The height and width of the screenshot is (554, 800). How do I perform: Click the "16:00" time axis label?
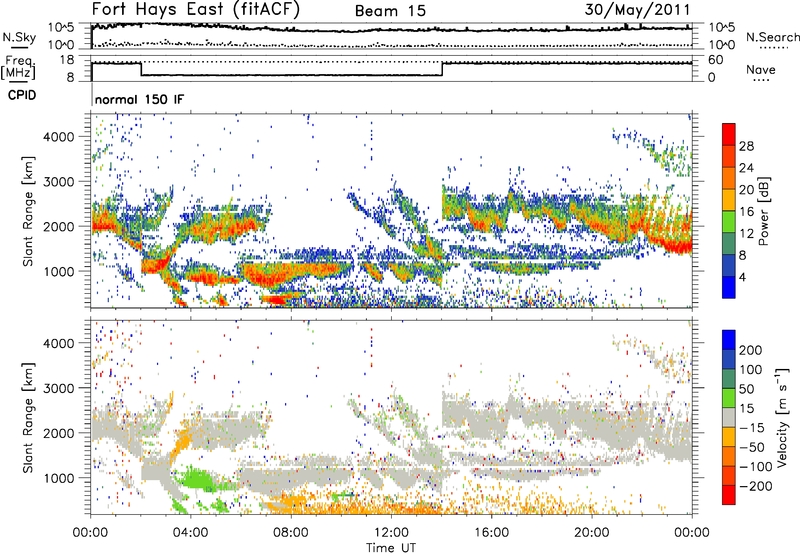coord(491,533)
